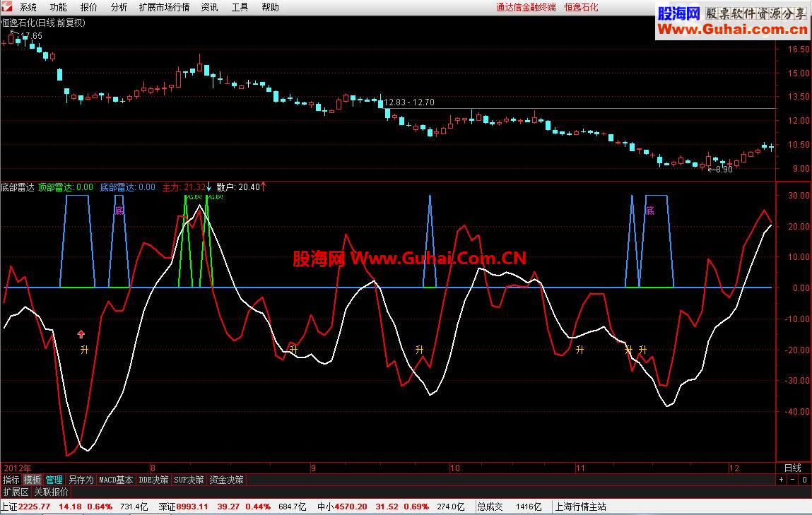Click the pink 底 marker in mid November

coord(649,210)
